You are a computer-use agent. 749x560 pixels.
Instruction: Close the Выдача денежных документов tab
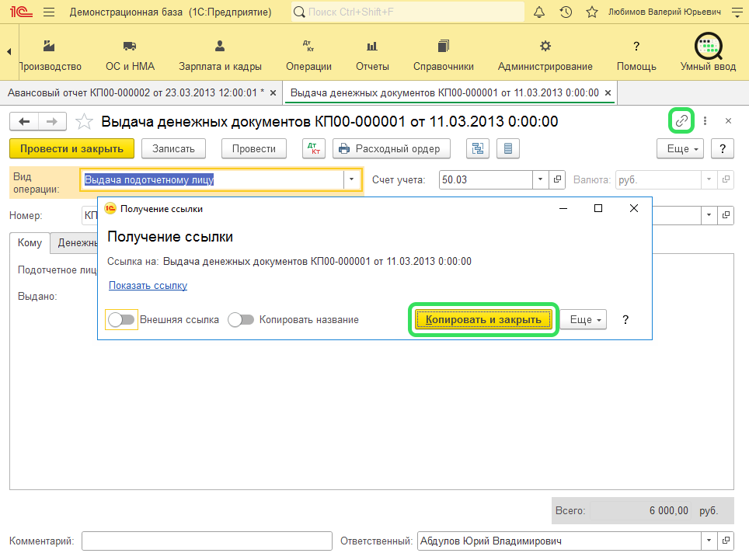tap(608, 92)
